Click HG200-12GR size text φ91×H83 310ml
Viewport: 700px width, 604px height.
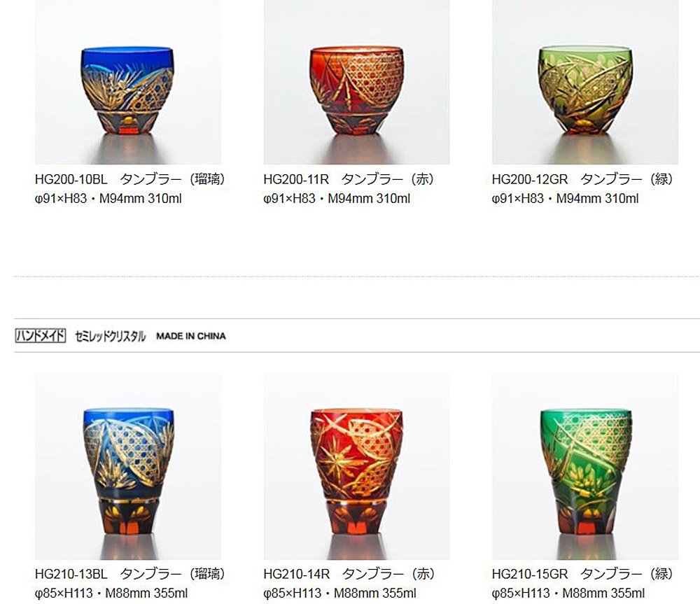pos(565,199)
